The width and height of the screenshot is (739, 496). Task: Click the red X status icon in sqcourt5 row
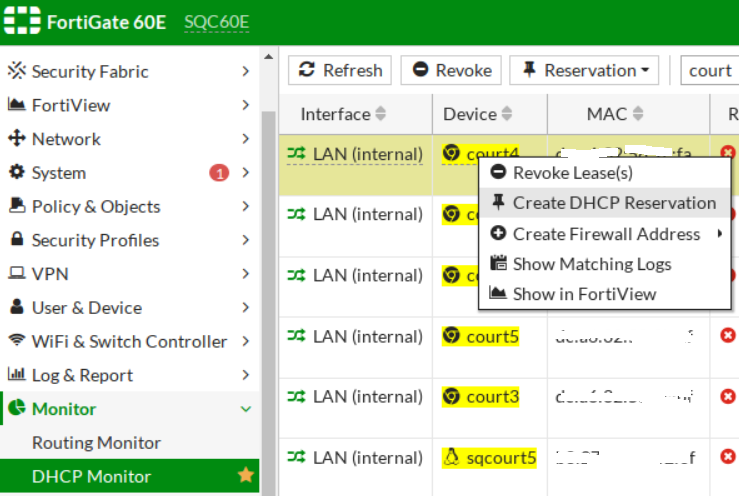[x=728, y=456]
